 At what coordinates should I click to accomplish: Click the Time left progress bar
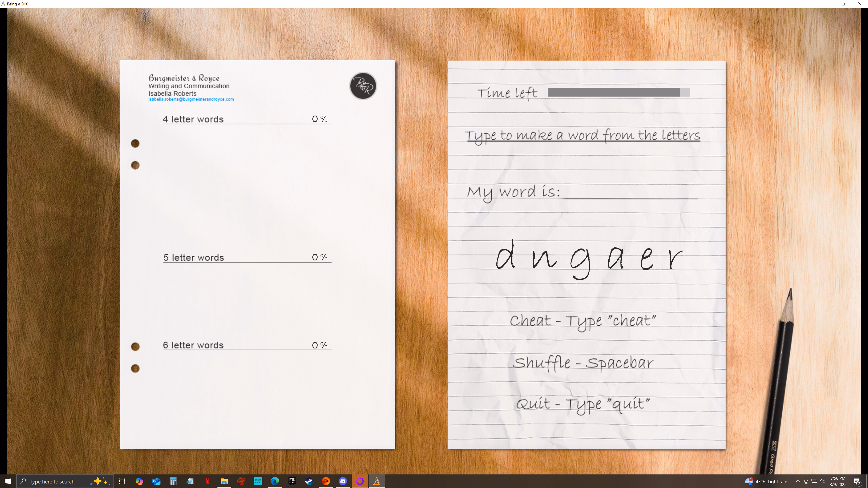point(619,92)
